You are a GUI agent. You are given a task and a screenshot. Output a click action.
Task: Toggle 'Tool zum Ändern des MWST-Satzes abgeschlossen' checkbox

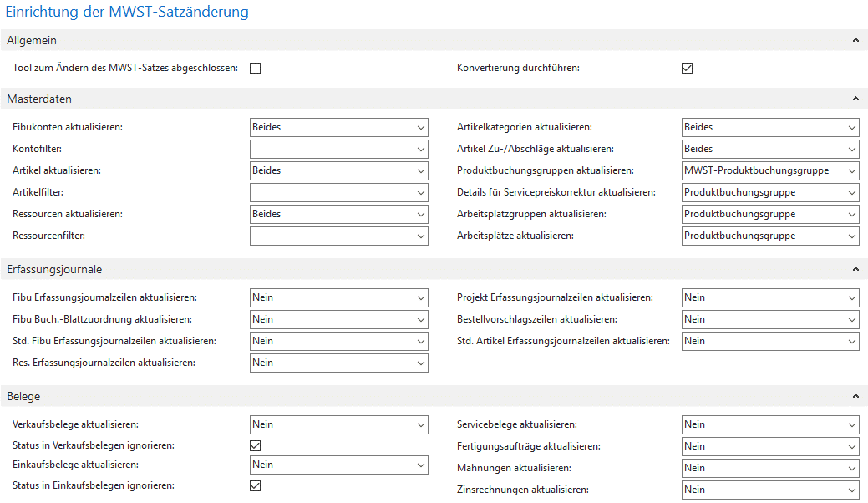click(255, 68)
